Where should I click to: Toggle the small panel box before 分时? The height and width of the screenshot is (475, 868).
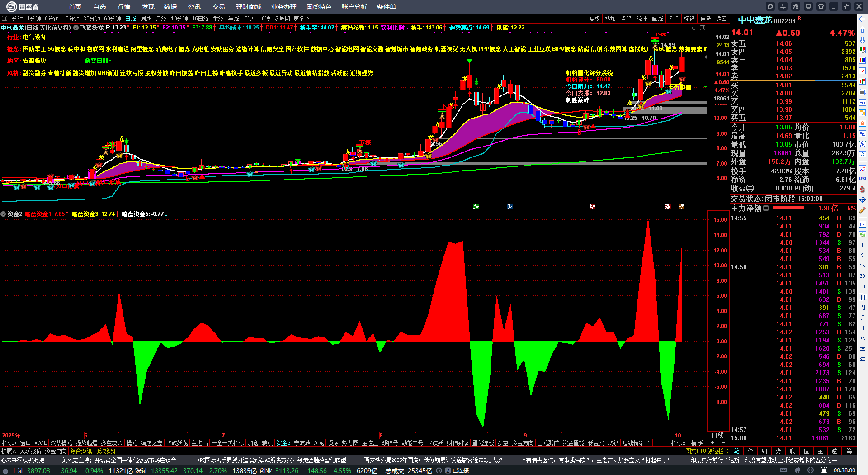click(x=5, y=19)
